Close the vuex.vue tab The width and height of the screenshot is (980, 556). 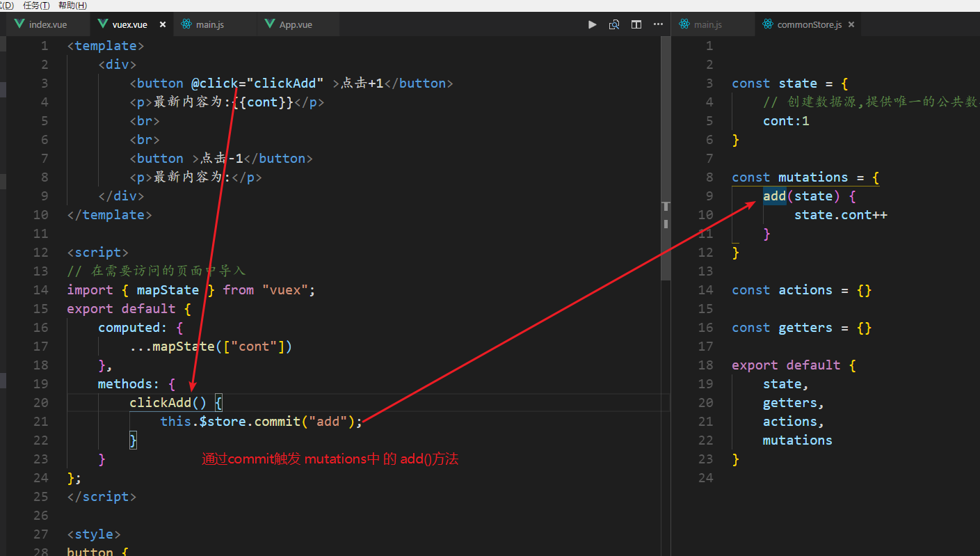163,24
